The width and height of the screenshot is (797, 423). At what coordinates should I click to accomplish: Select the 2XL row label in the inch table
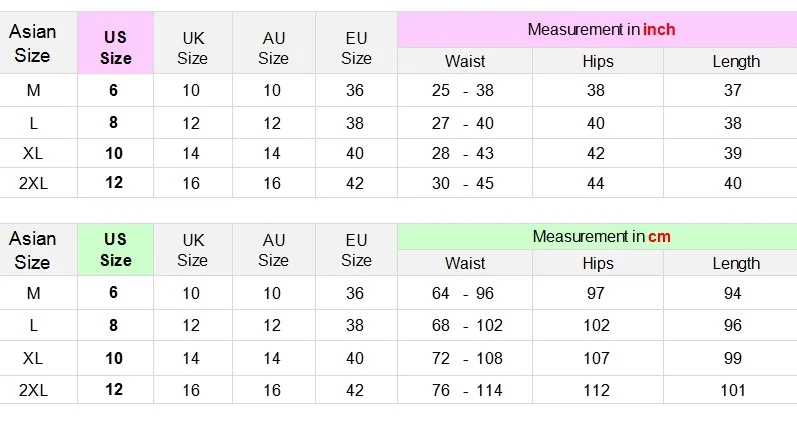[33, 183]
